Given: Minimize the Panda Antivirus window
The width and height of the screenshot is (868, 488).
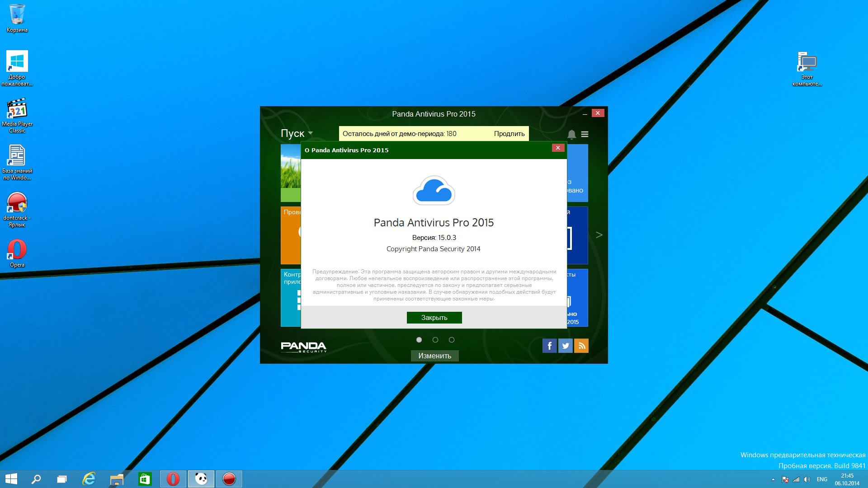Looking at the screenshot, I should [x=585, y=114].
